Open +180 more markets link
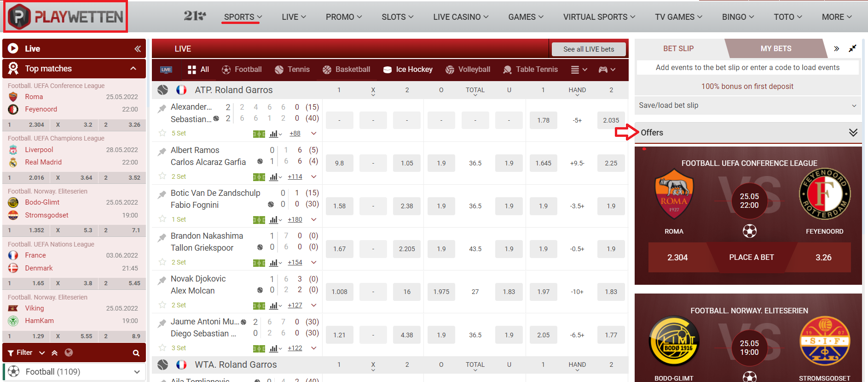Viewport: 868px width, 382px height. coord(295,219)
